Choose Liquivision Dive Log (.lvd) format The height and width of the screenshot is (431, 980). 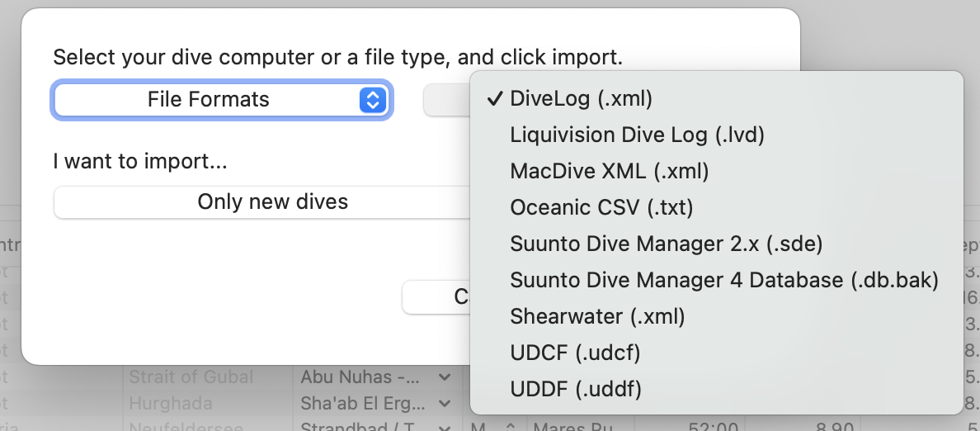[x=637, y=135]
